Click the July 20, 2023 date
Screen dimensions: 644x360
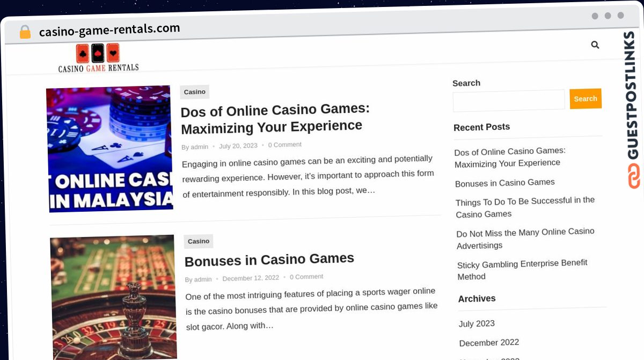click(238, 146)
